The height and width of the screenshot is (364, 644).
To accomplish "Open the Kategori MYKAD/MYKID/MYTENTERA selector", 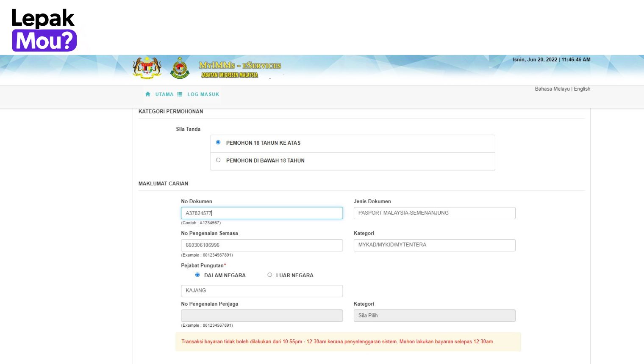I will [x=434, y=245].
